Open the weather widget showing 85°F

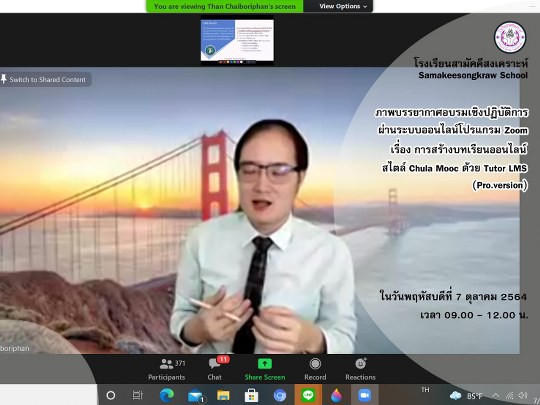[466, 396]
